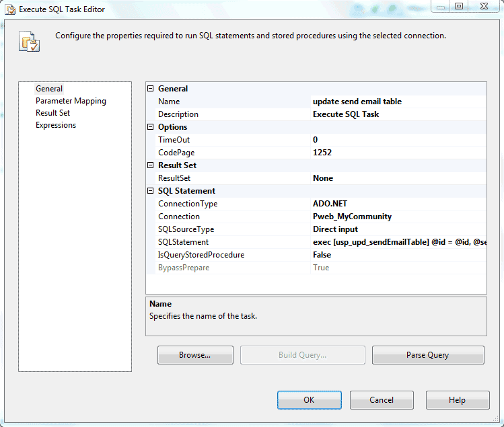Open Help for the task editor

point(457,400)
